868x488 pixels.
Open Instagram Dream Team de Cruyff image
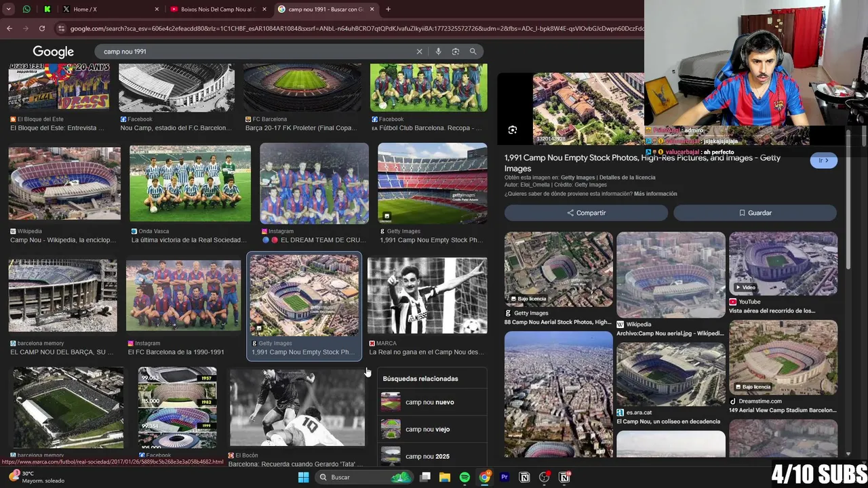[314, 183]
